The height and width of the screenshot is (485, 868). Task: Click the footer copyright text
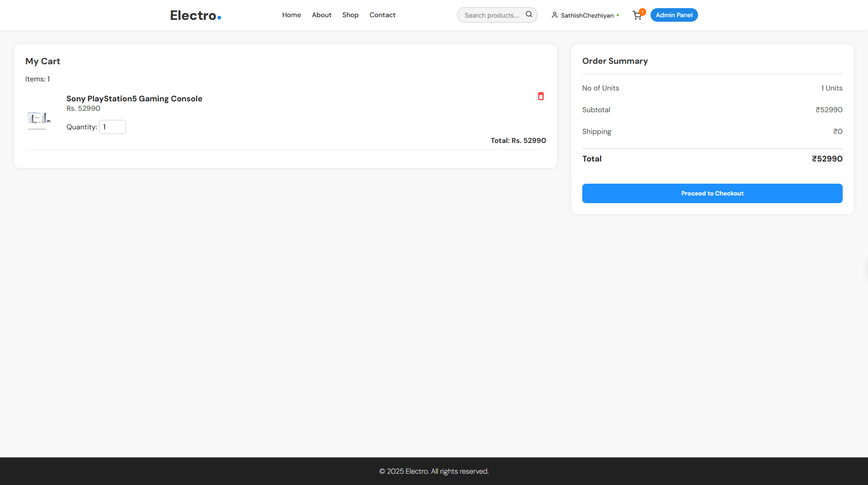pos(434,471)
